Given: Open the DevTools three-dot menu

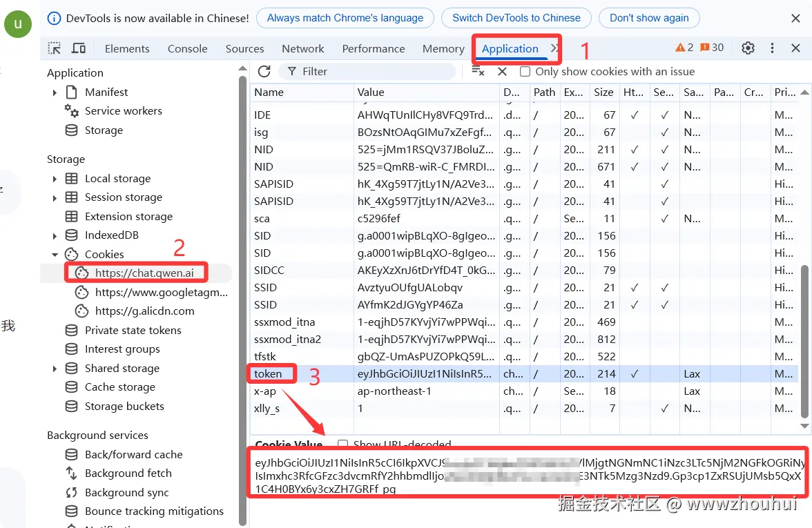Looking at the screenshot, I should coord(772,48).
